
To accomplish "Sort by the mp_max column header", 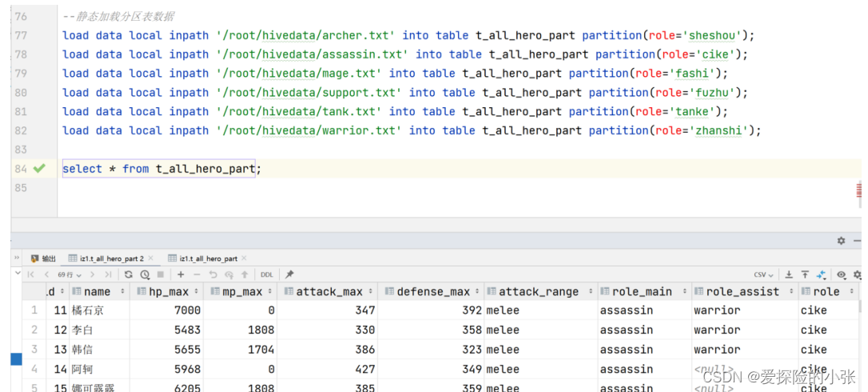I will click(x=241, y=292).
